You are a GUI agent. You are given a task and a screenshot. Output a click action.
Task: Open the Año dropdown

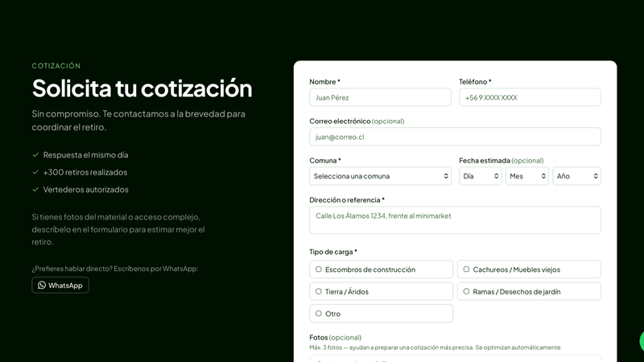point(576,176)
